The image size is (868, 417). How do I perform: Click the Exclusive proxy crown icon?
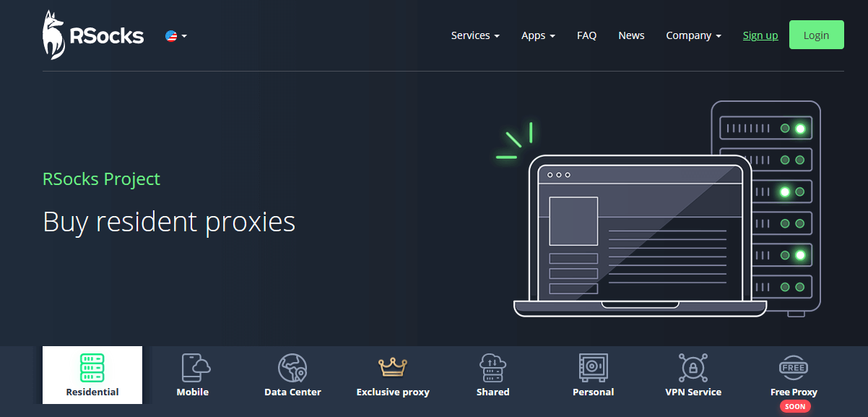pos(393,368)
